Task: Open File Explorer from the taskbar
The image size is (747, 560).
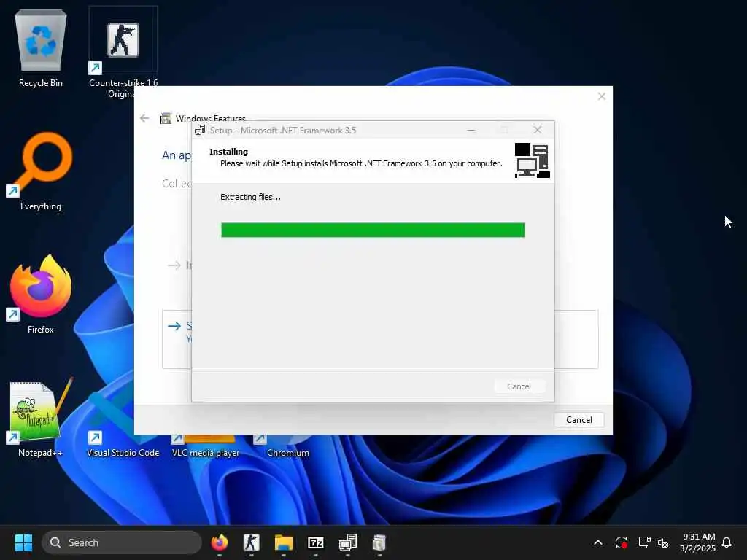Action: (x=284, y=542)
